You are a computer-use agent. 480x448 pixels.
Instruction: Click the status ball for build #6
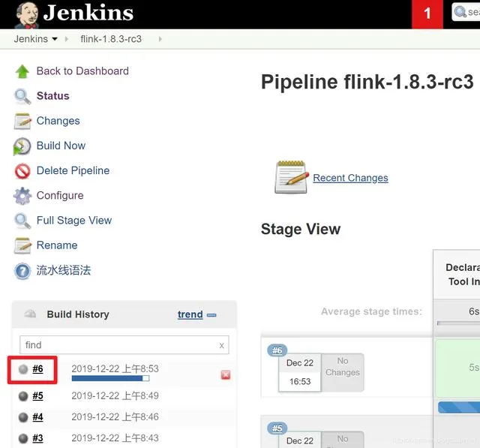(23, 369)
